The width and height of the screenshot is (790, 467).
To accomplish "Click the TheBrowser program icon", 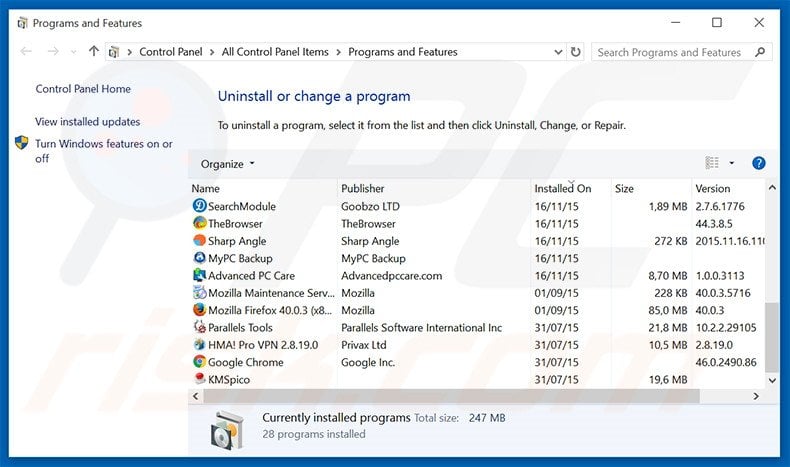I will 200,223.
